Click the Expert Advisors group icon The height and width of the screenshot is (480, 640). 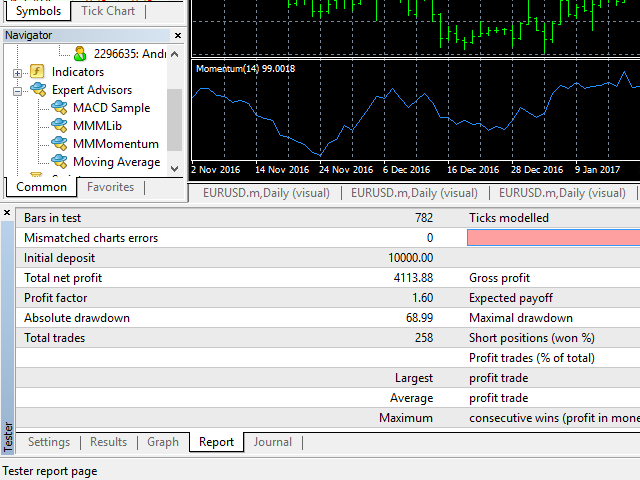tap(37, 90)
